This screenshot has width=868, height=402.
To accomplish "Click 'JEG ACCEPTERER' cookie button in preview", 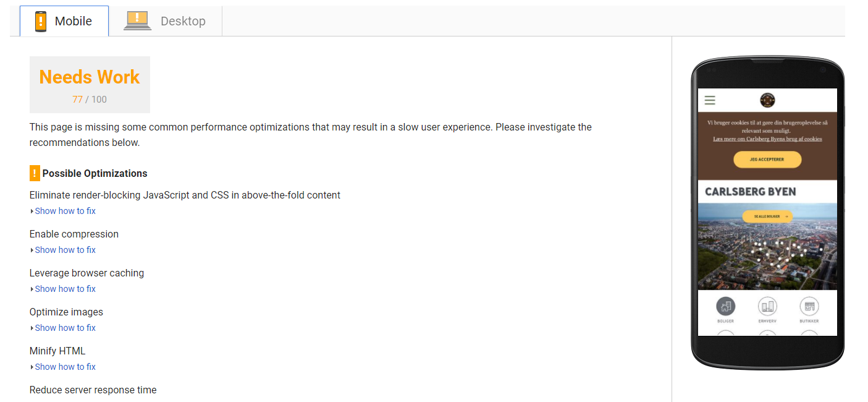I will 767,160.
